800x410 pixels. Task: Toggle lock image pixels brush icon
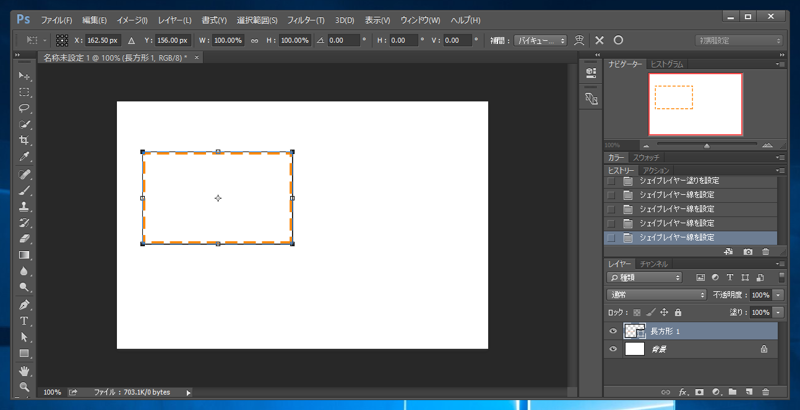651,312
